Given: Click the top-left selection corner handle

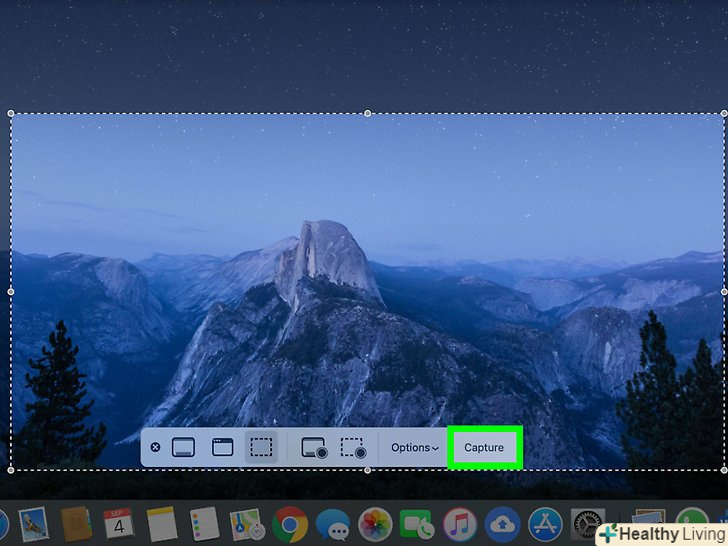Looking at the screenshot, I should click(11, 114).
